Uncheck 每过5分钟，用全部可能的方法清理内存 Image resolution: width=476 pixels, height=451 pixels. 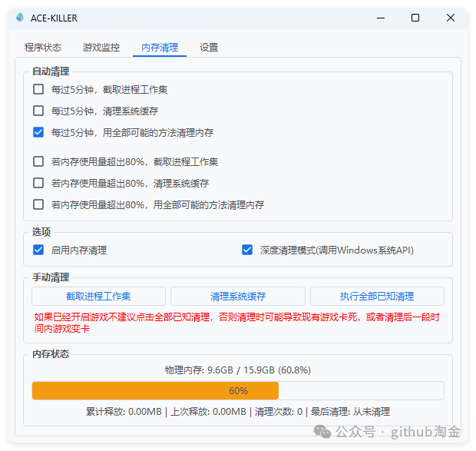[38, 132]
